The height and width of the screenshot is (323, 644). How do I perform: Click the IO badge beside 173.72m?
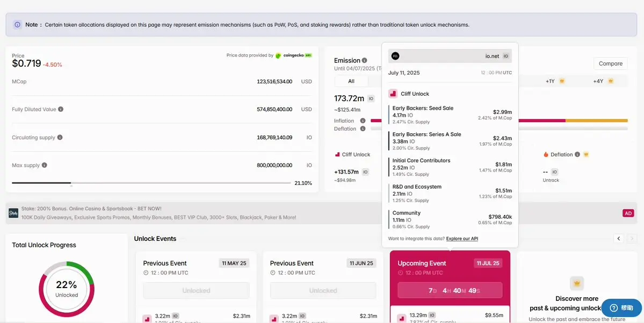[371, 99]
